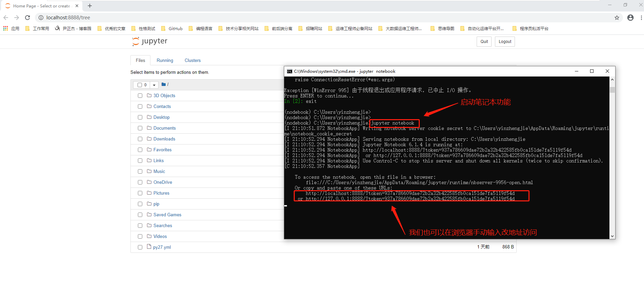
Task: Check the 3D Objects folder checkbox
Action: (140, 96)
